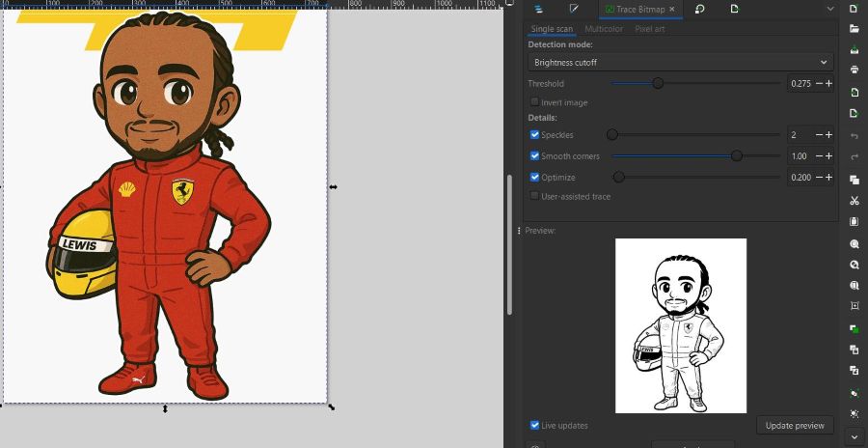Click the Paste clipboard icon
The image size is (868, 448).
click(854, 221)
